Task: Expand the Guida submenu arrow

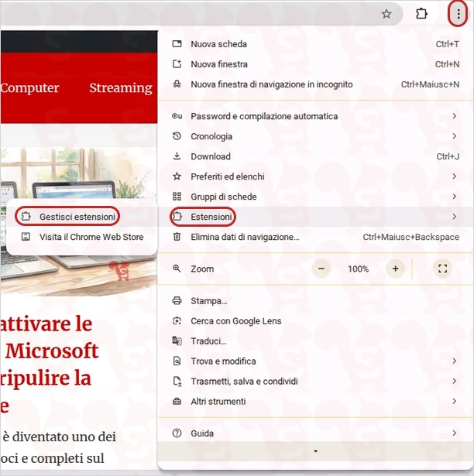Action: click(x=454, y=433)
